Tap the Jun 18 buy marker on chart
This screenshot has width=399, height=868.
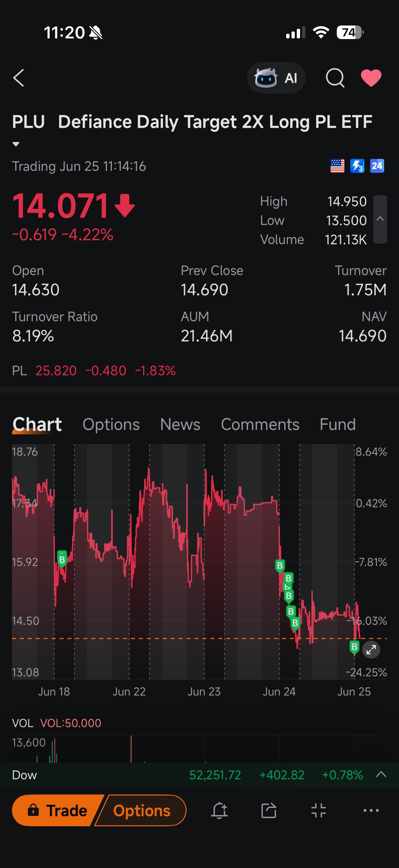(x=62, y=559)
